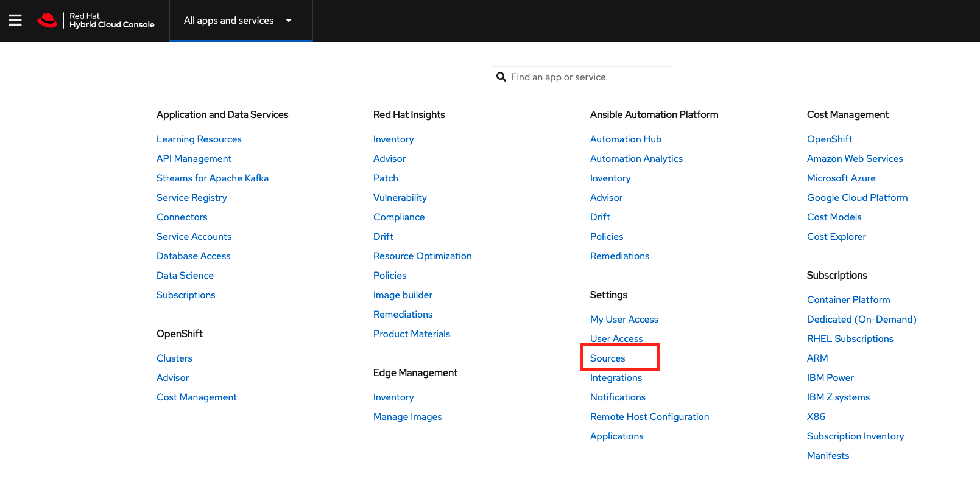Open Advisor under Red Hat Insights
The image size is (980, 493).
[x=389, y=159]
